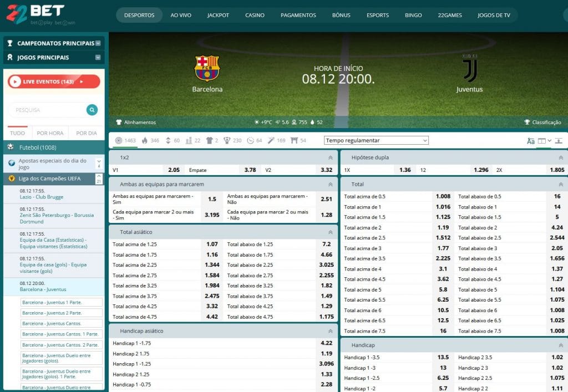Open Classificação standings link
This screenshot has height=392, width=568.
pos(542,123)
